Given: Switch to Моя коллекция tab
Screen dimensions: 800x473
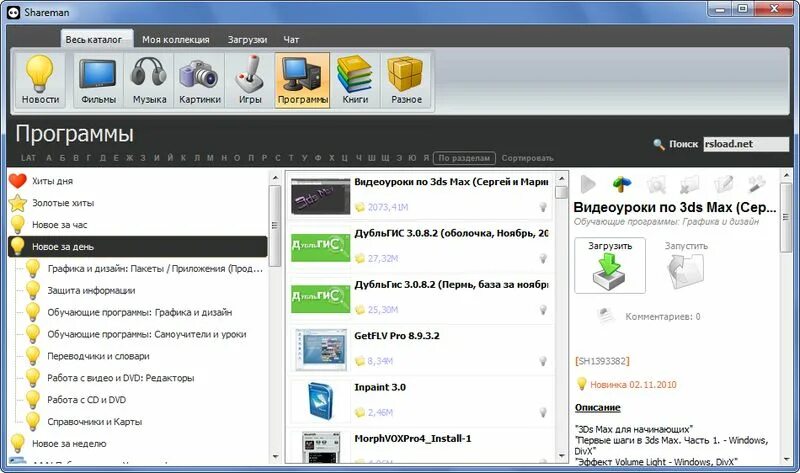Looking at the screenshot, I should point(176,39).
